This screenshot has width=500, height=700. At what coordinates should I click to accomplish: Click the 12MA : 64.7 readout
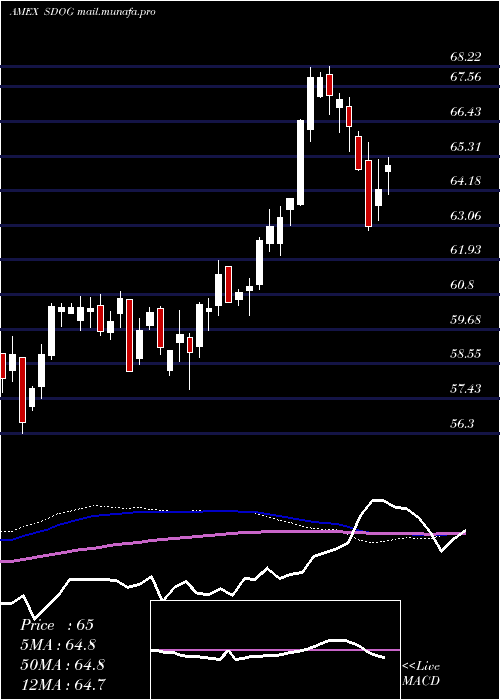coord(63,684)
